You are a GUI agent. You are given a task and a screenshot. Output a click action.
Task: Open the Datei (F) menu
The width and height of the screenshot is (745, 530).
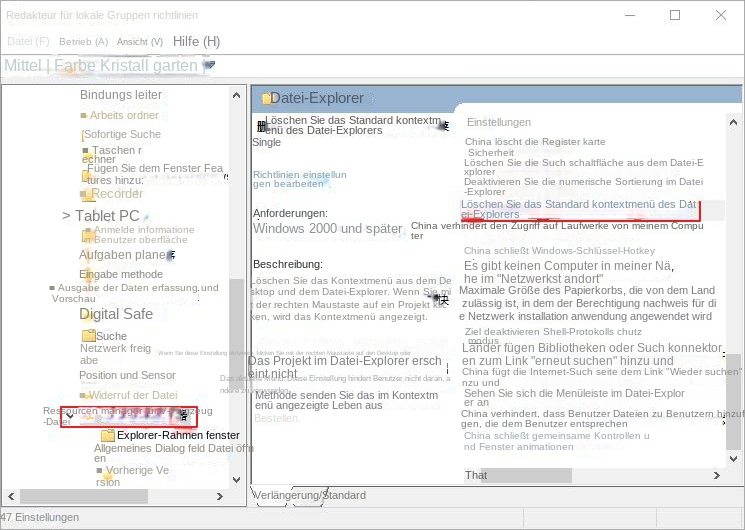pyautogui.click(x=28, y=41)
